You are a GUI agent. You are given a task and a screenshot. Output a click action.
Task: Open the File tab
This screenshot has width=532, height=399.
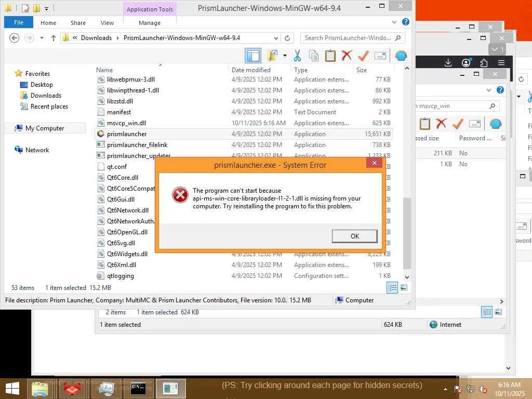click(19, 22)
